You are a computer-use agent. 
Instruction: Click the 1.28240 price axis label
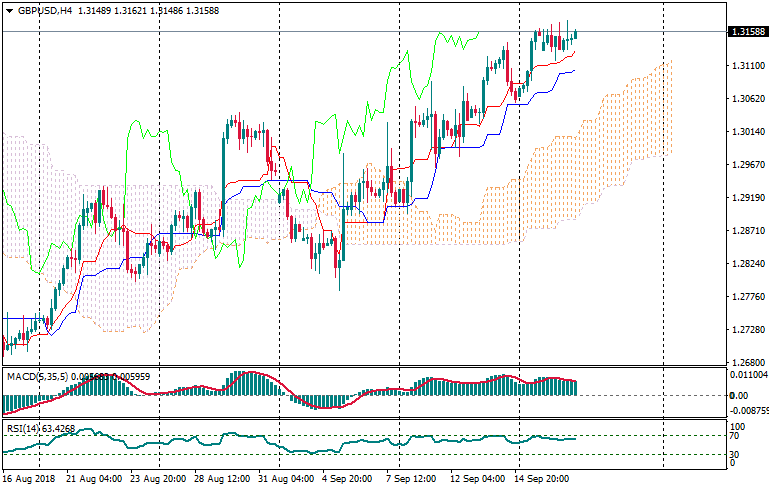(747, 264)
